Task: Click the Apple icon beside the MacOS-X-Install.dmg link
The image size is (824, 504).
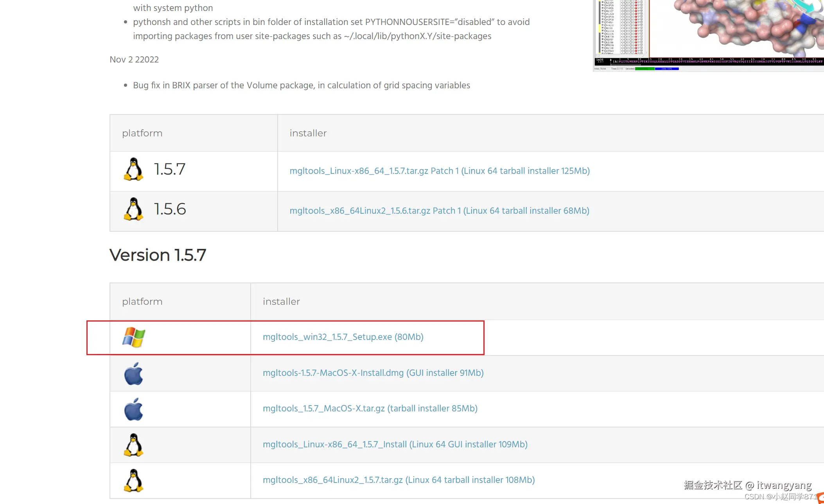Action: pos(133,374)
